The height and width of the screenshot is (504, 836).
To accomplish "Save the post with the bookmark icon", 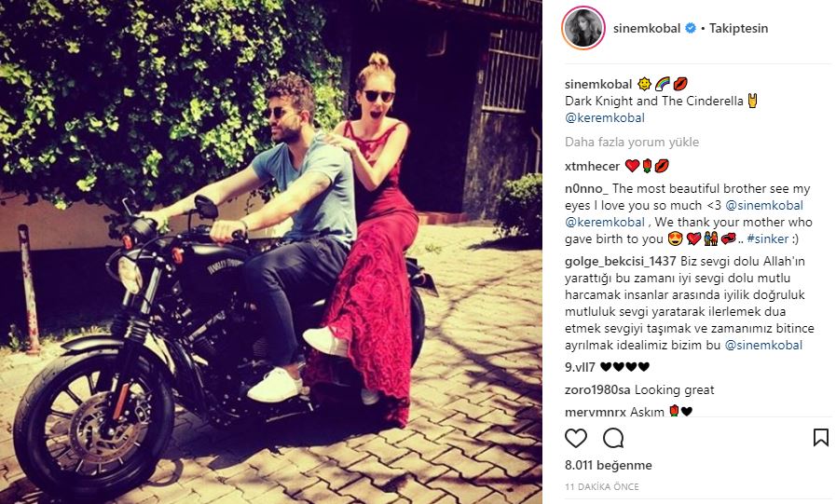I will (x=820, y=438).
